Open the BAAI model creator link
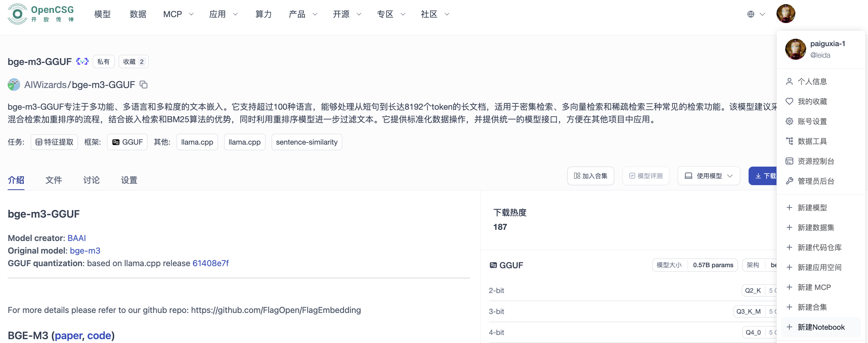 pyautogui.click(x=76, y=238)
